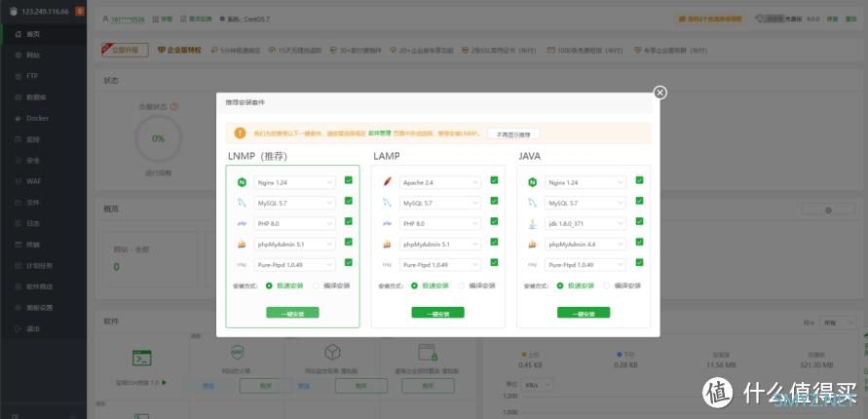This screenshot has height=419, width=868.
Task: Click the window-lock icon for 企业级防篡改
Action: (x=428, y=352)
